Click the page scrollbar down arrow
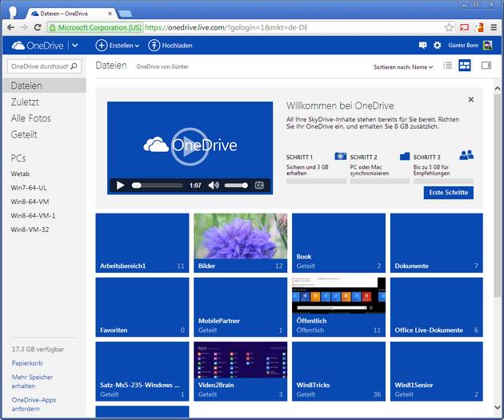Viewport: 504px width, 420px height. pyautogui.click(x=498, y=407)
